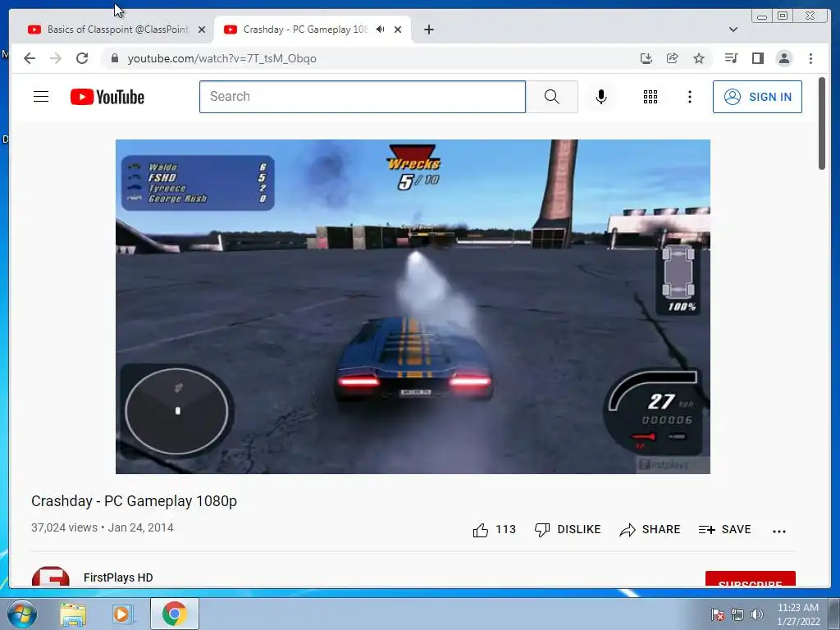Click inside the YouTube search field
The width and height of the screenshot is (840, 630).
tap(363, 97)
